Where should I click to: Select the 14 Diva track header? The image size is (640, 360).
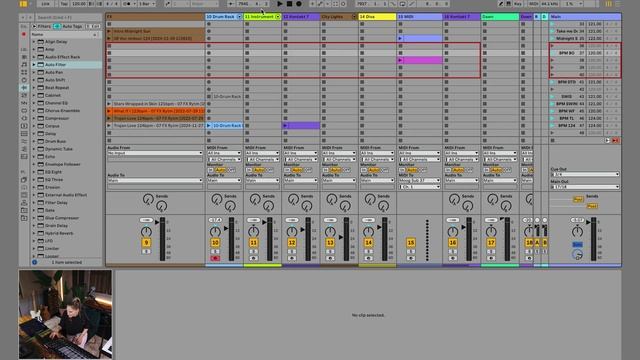[x=377, y=17]
